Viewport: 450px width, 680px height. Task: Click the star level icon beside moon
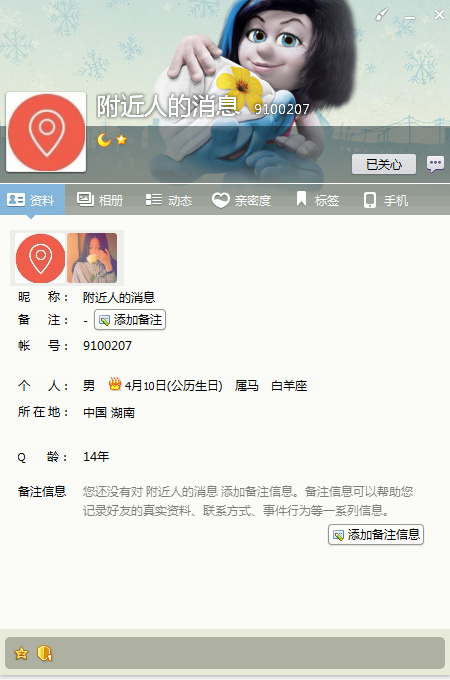point(121,140)
